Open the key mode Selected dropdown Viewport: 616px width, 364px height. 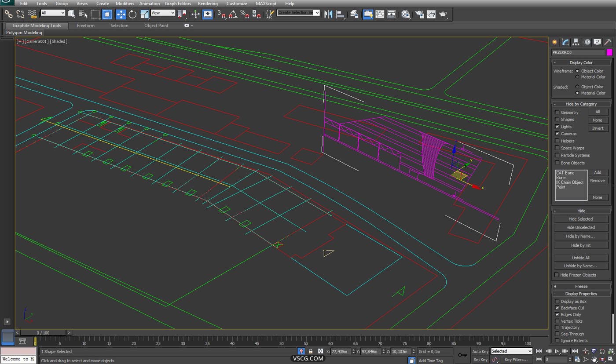(x=511, y=351)
